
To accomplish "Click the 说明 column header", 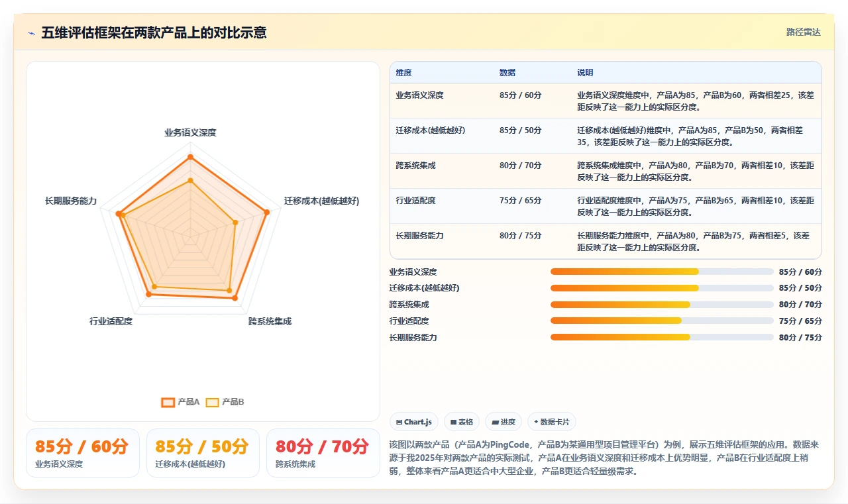I will tap(585, 73).
